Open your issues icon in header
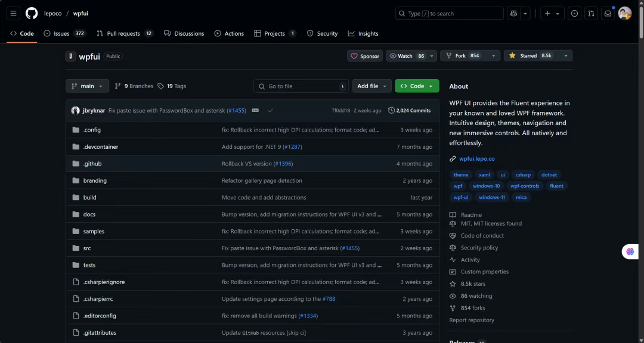 pos(574,14)
